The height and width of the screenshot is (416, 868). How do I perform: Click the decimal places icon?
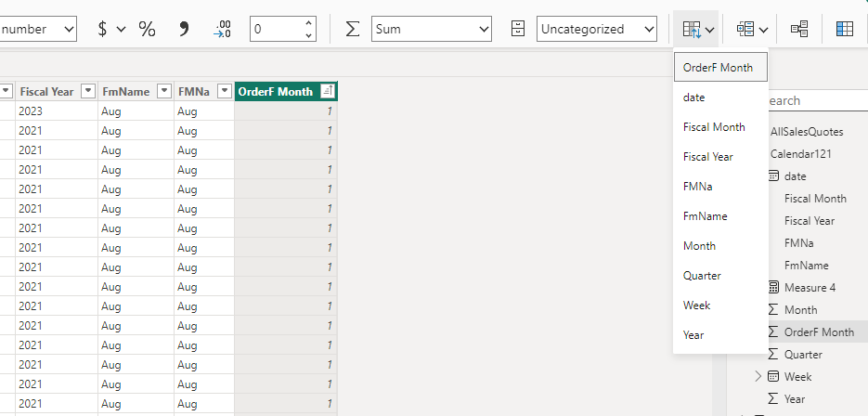(222, 30)
